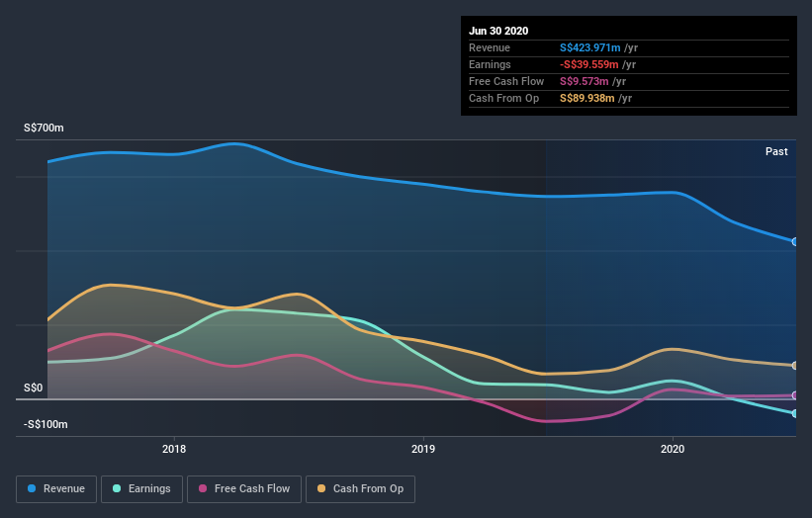Image resolution: width=812 pixels, height=518 pixels.
Task: Click the Earnings row label in tooltip
Action: pos(490,64)
